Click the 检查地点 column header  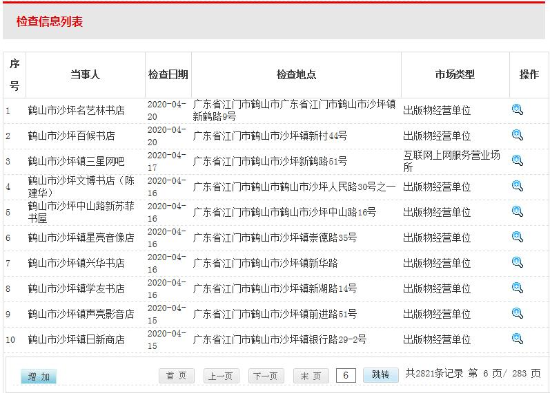(x=296, y=74)
